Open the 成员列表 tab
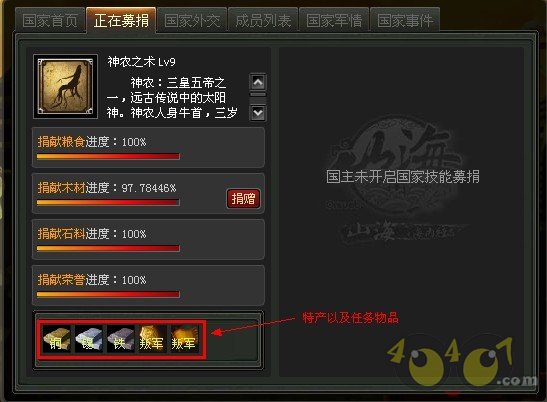Viewport: 547px width, 402px height. pos(263,21)
